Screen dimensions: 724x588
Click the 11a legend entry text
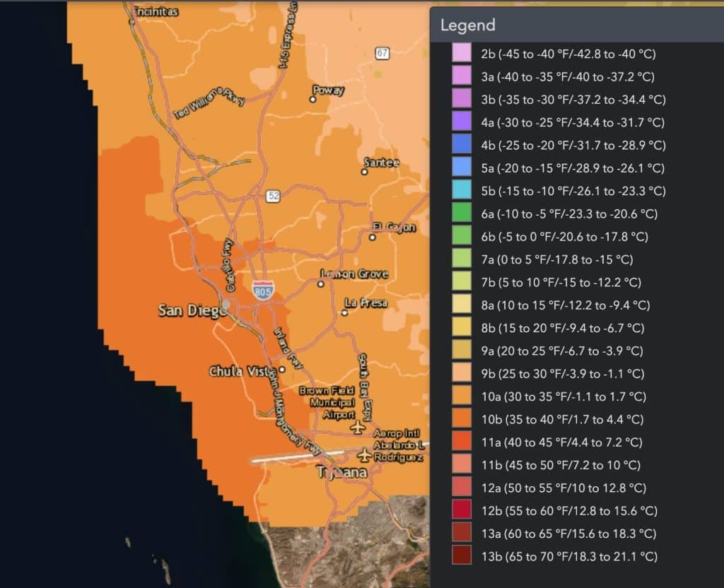[x=561, y=442]
